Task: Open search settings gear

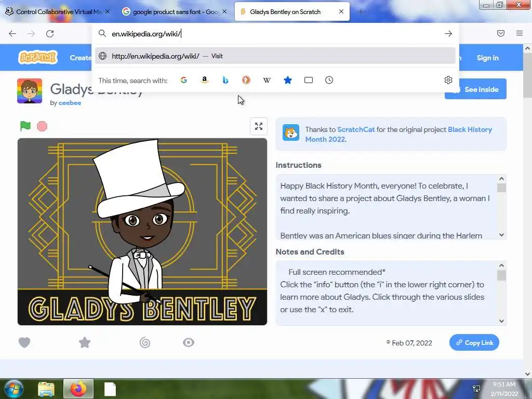Action: (x=448, y=80)
